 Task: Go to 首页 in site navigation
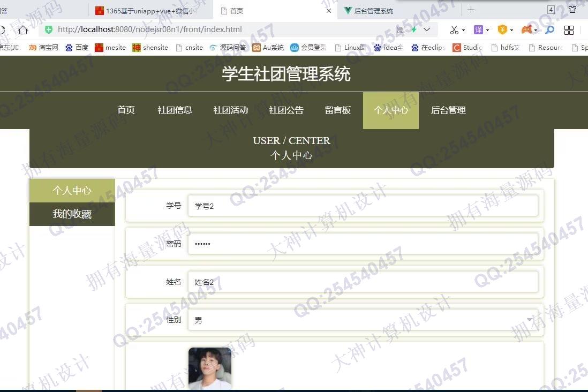click(x=126, y=110)
